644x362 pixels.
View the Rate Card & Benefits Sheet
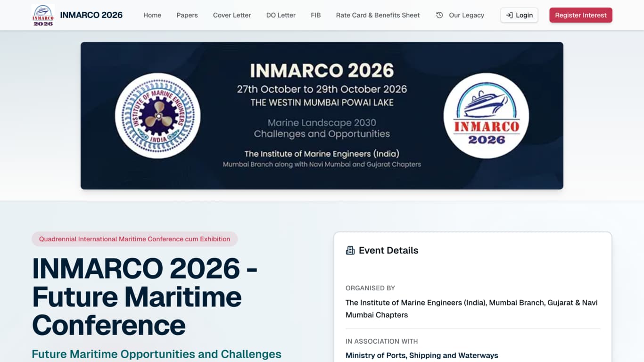click(377, 15)
